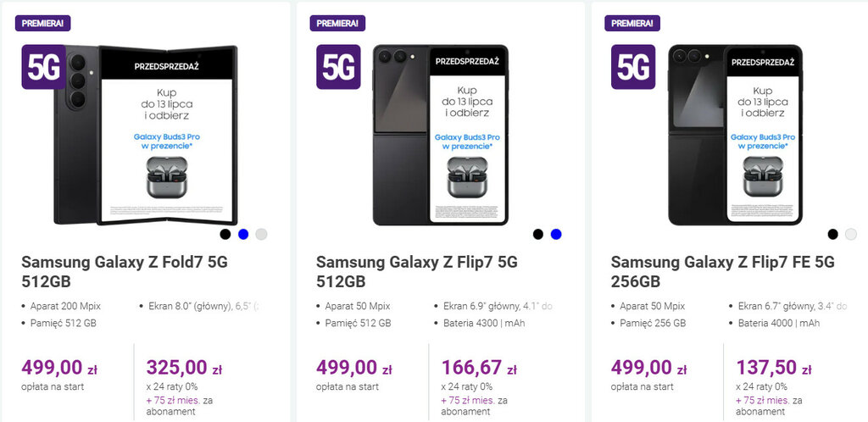This screenshot has width=868, height=422.
Task: Click the 5G badge on Galaxy Z Flip7 512GB
Action: [338, 67]
